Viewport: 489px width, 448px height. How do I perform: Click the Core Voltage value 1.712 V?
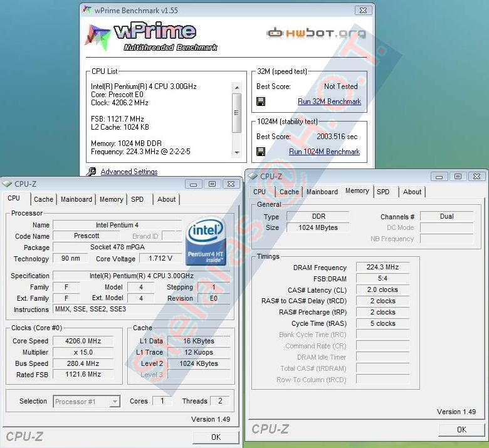tap(160, 258)
